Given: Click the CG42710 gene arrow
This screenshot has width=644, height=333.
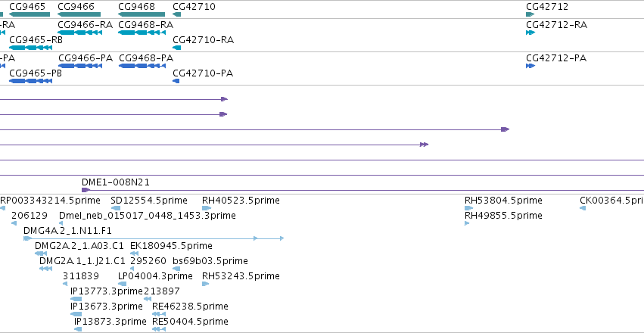Looking at the screenshot, I should [x=176, y=14].
